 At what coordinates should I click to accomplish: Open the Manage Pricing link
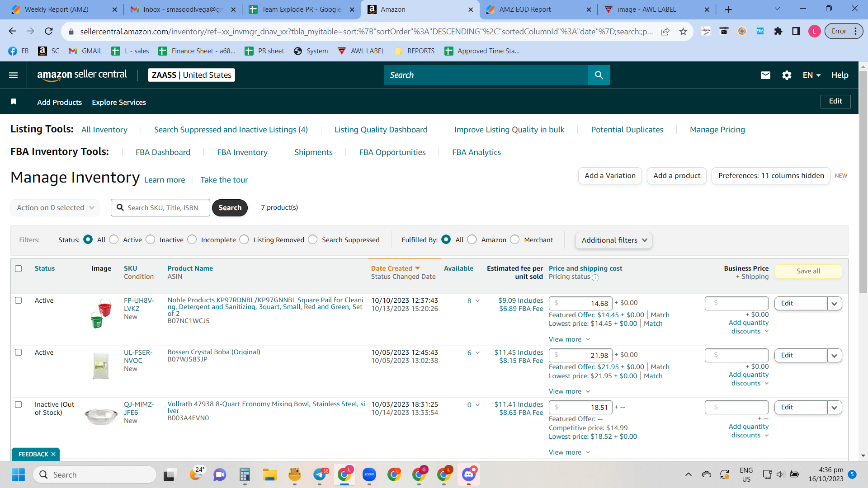[x=717, y=130]
